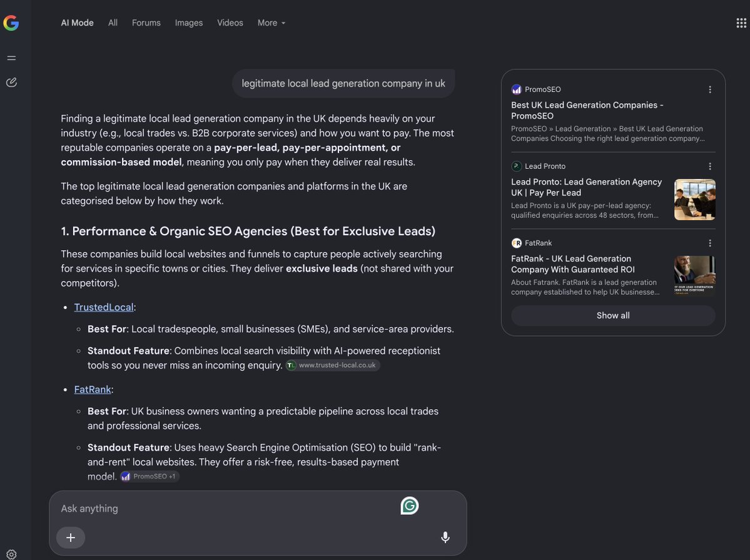Click the search query bubble text
Screen dimensions: 750x560
[343, 83]
